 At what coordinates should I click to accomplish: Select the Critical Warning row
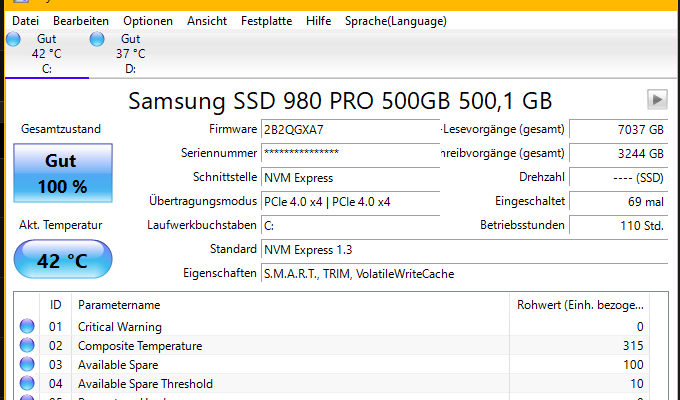pyautogui.click(x=332, y=326)
